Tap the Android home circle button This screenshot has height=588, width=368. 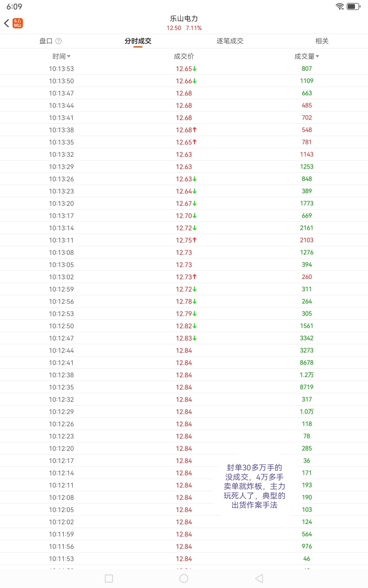click(x=184, y=579)
